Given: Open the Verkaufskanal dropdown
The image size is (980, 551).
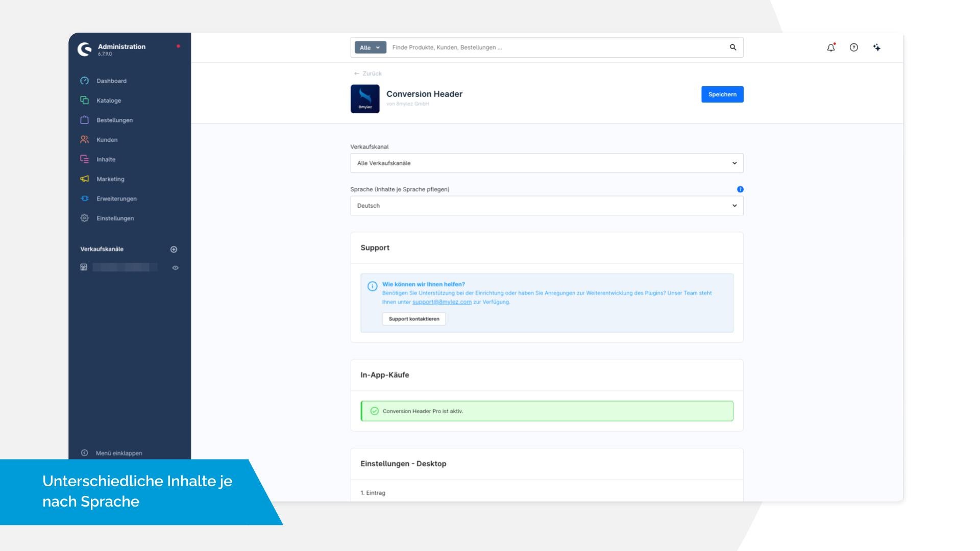Looking at the screenshot, I should click(x=547, y=163).
